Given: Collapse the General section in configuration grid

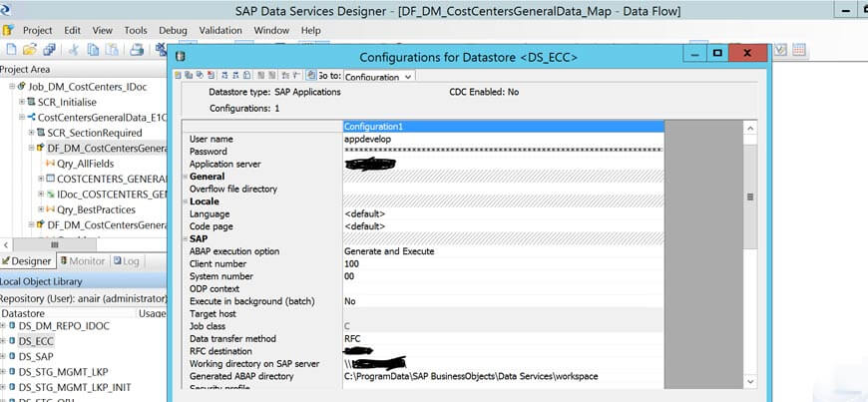Looking at the screenshot, I should point(186,177).
